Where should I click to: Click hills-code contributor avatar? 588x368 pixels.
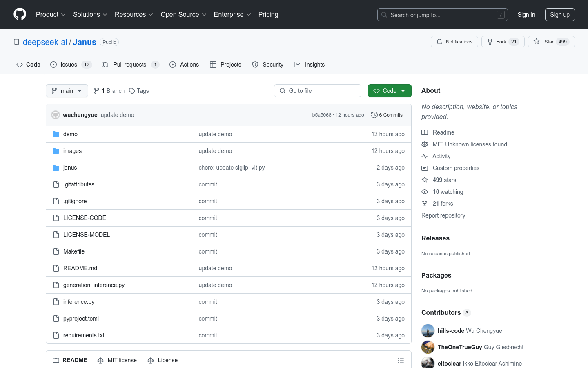tap(428, 331)
